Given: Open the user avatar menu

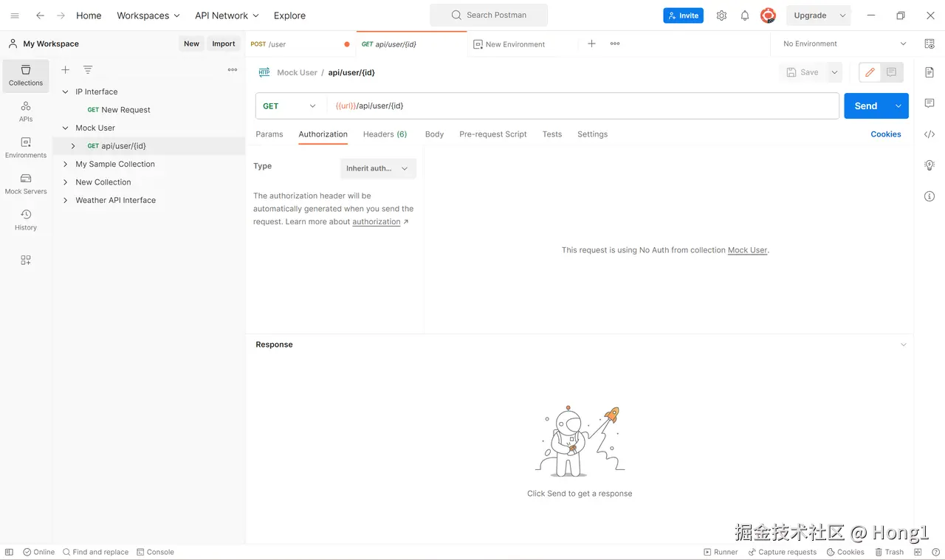Looking at the screenshot, I should 768,15.
